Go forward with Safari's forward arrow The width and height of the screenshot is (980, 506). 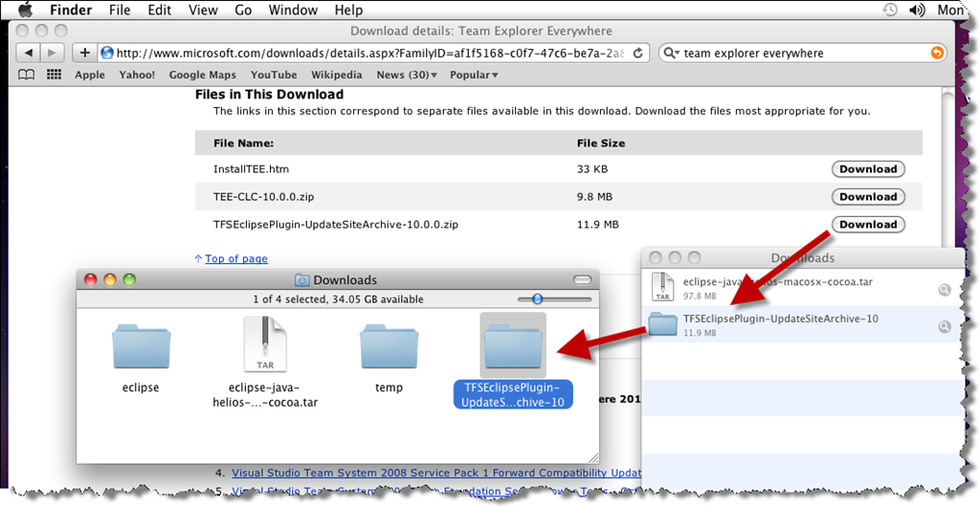(52, 54)
